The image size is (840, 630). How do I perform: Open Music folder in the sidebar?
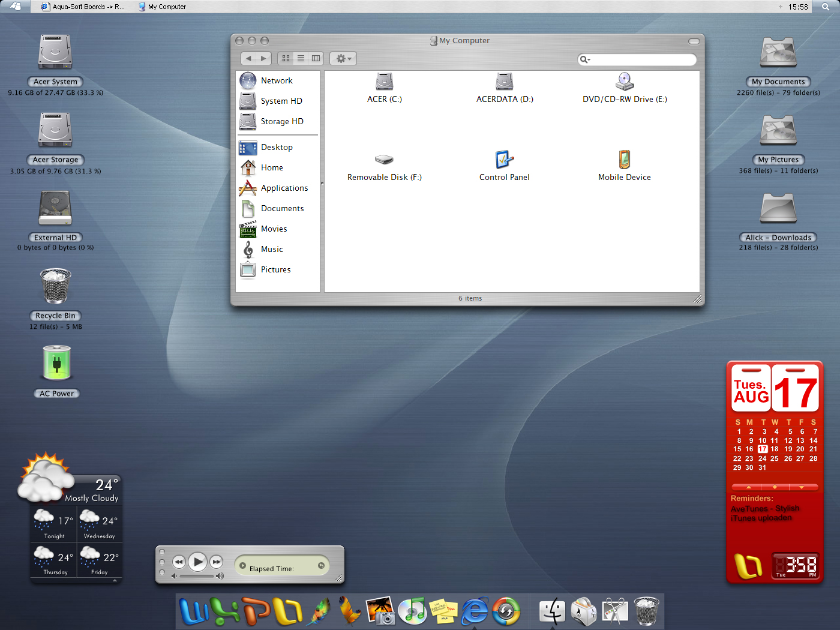point(262,249)
